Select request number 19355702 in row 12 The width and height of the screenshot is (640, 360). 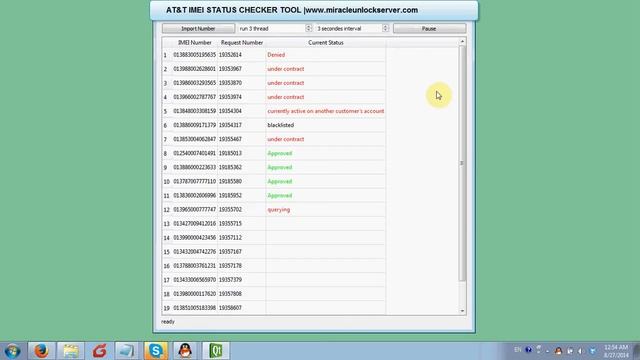click(x=230, y=210)
